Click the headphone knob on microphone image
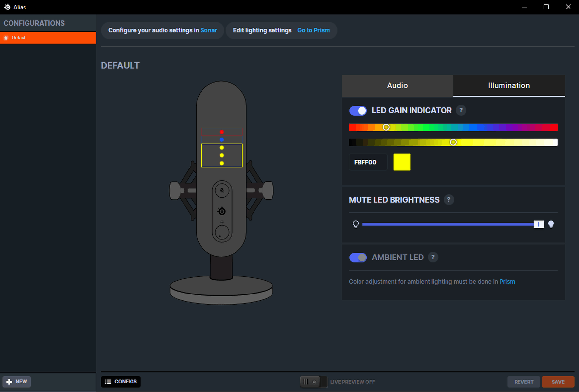579x392 pixels. coord(222,232)
